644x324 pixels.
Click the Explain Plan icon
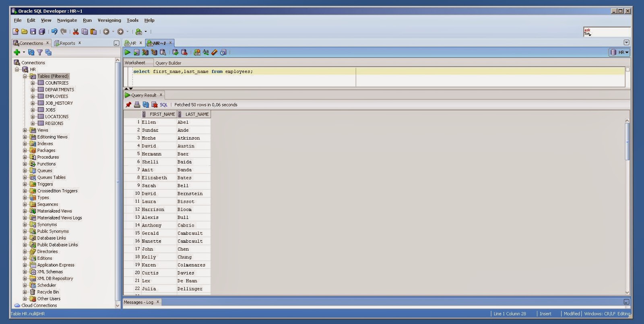(x=145, y=52)
